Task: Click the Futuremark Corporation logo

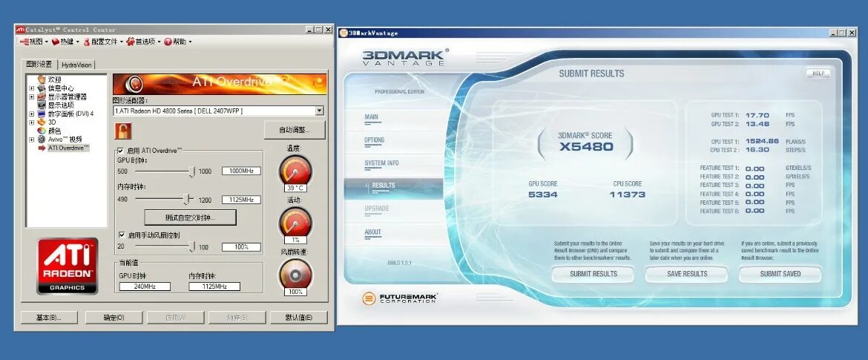Action: (x=400, y=298)
